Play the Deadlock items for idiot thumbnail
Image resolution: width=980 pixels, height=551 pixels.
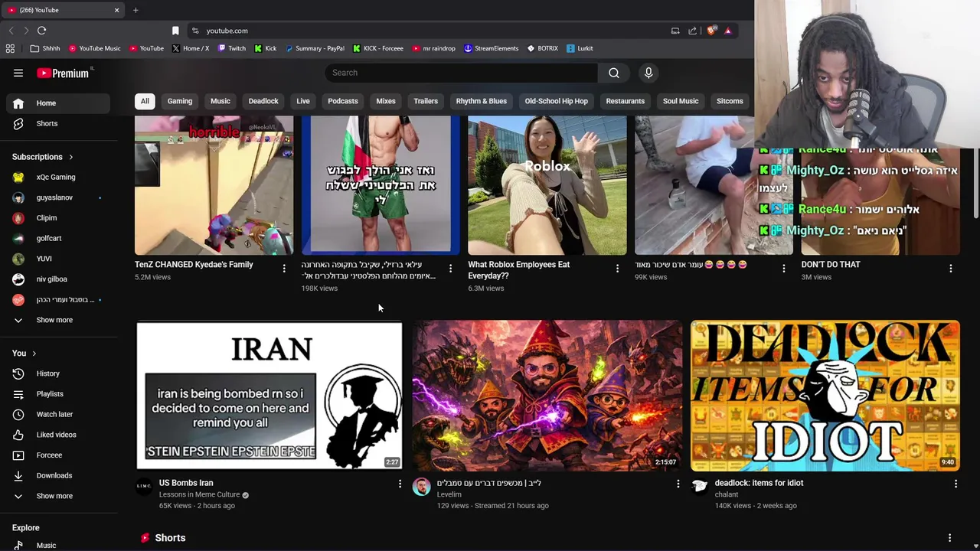click(x=825, y=395)
